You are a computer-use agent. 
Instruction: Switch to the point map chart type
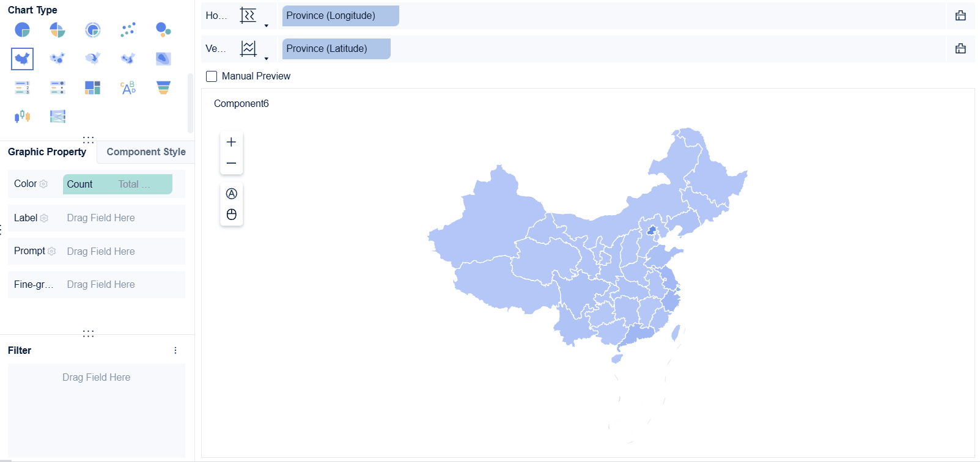coord(57,59)
